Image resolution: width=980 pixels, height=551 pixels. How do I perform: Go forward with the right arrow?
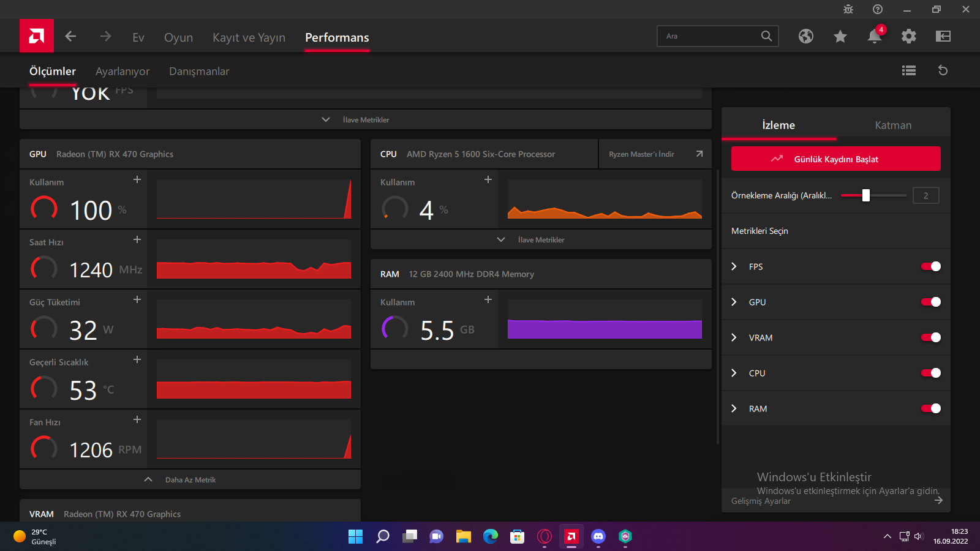pos(106,37)
